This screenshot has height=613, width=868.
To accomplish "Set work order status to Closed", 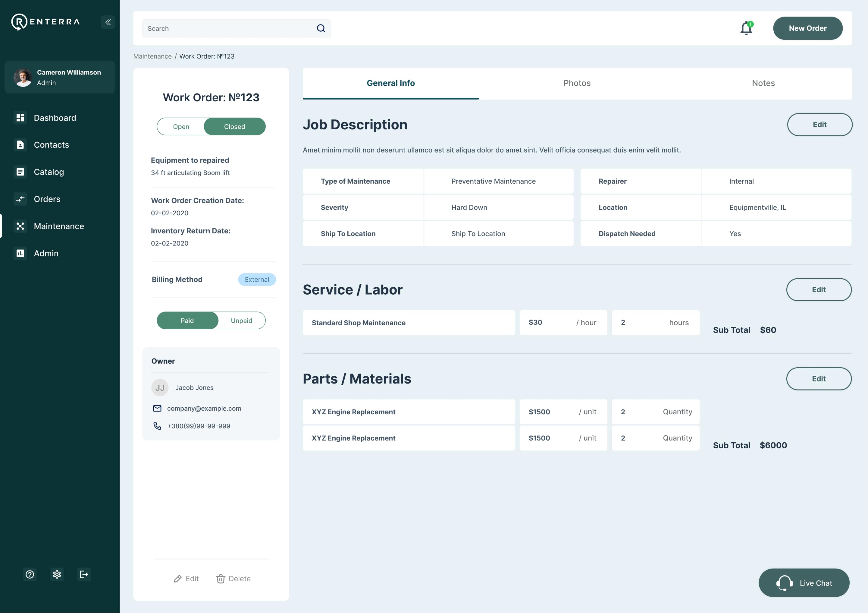I will (235, 126).
